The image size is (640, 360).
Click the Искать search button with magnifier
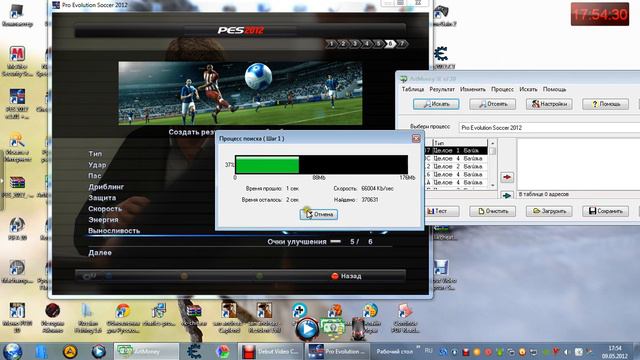click(436, 104)
